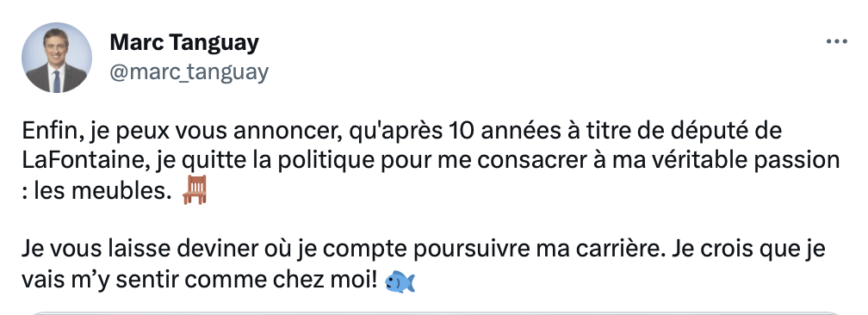The height and width of the screenshot is (315, 868).
Task: Visit the @marc_tanguay handle link
Action: pyautogui.click(x=189, y=72)
